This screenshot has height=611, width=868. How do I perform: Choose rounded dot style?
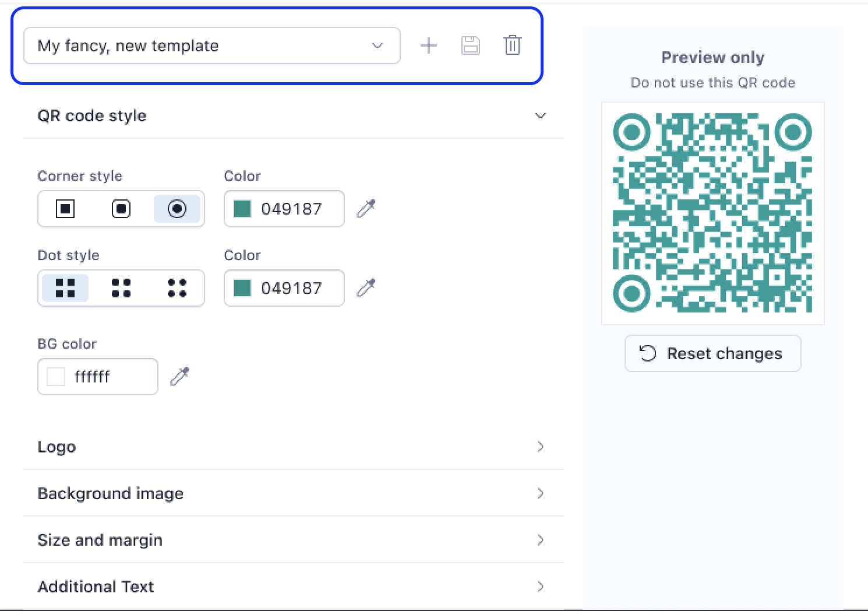(x=121, y=288)
